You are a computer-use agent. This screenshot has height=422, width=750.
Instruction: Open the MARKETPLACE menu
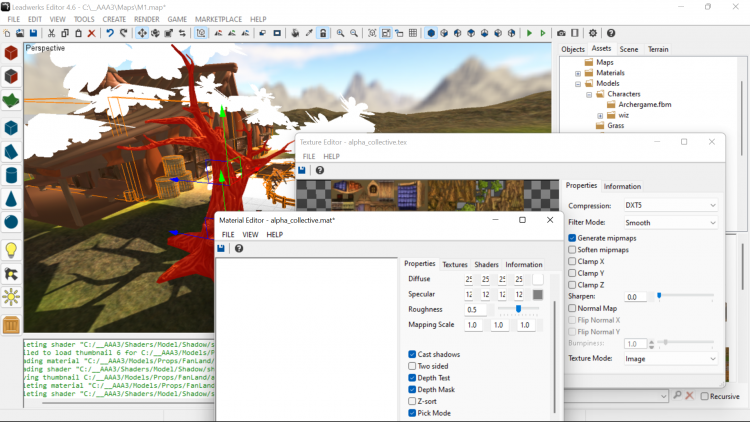218,19
